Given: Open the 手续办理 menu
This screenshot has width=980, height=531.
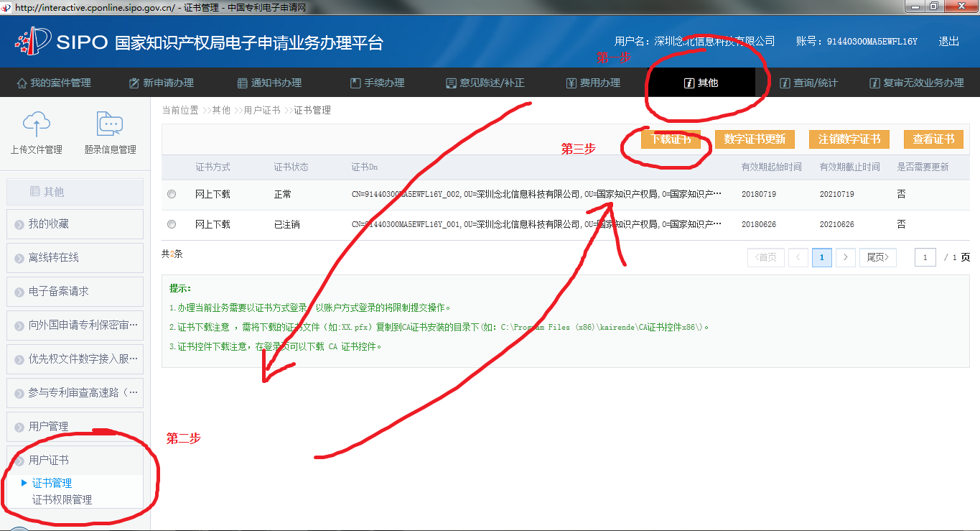Looking at the screenshot, I should pos(377,83).
